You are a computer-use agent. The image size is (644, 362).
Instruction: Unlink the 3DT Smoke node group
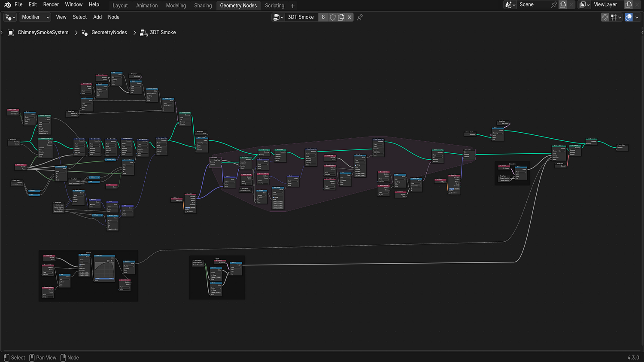[349, 17]
